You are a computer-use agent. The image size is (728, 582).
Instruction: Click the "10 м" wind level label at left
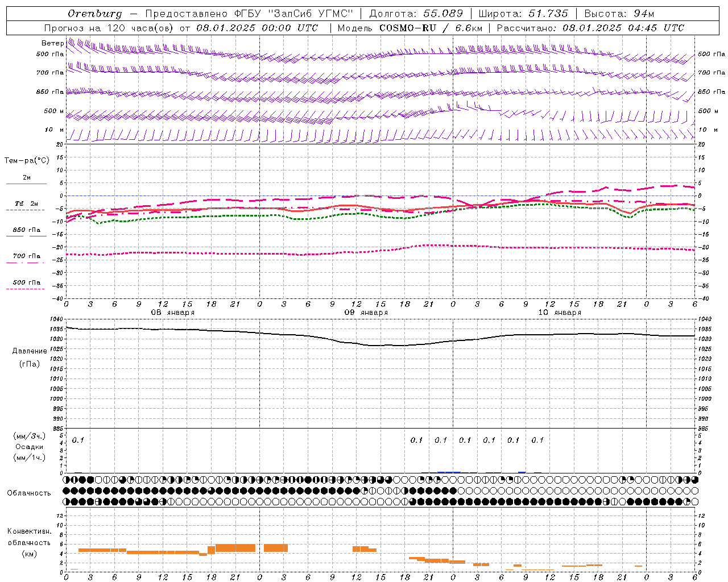(x=55, y=130)
